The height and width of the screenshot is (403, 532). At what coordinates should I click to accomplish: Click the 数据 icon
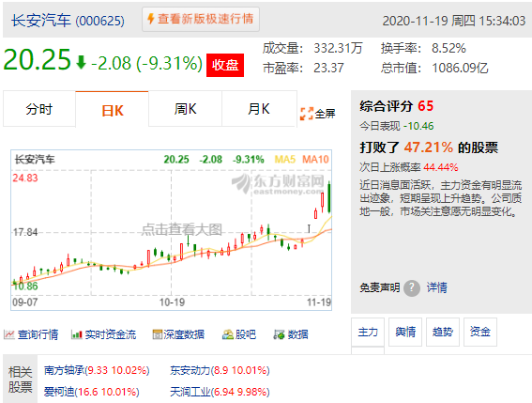(x=279, y=334)
